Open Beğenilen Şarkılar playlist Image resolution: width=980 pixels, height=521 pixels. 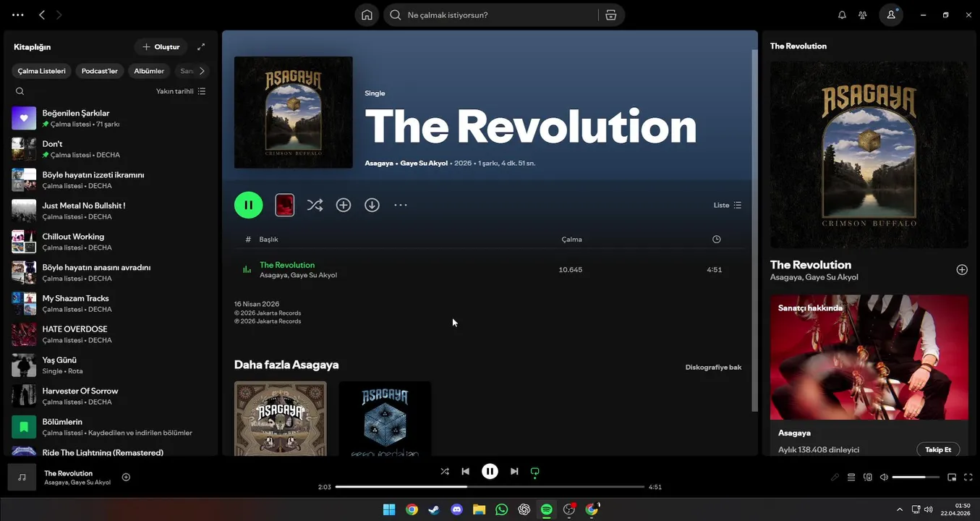[111, 118]
